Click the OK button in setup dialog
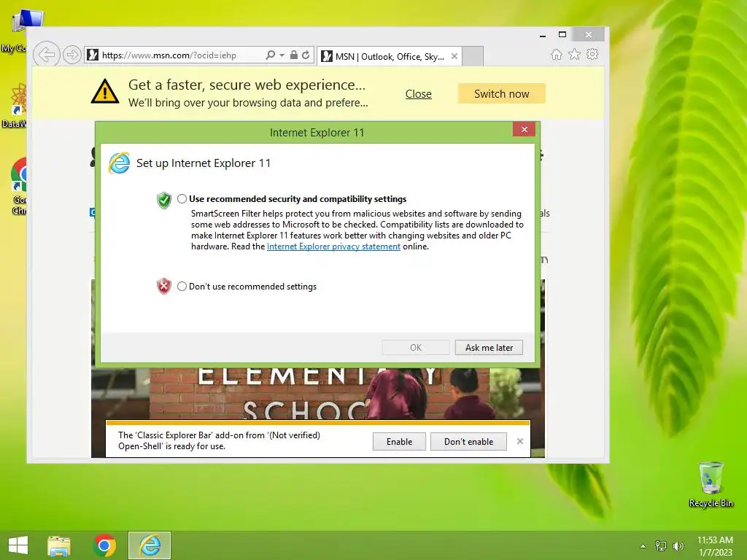The width and height of the screenshot is (747, 560). pos(415,348)
